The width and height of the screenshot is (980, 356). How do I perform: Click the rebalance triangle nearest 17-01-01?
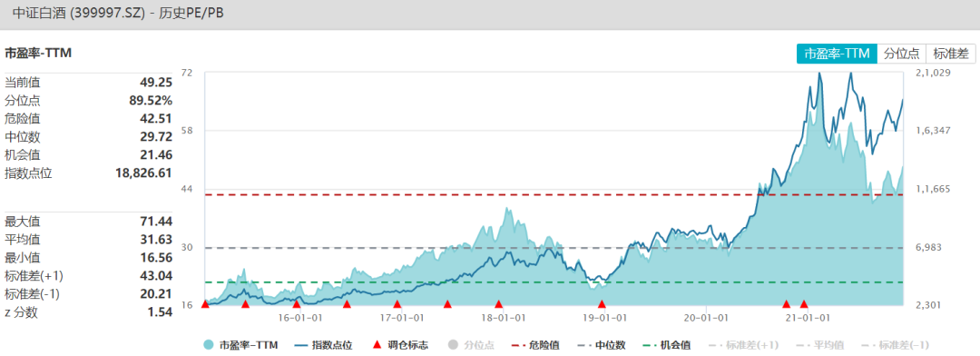coord(397,304)
